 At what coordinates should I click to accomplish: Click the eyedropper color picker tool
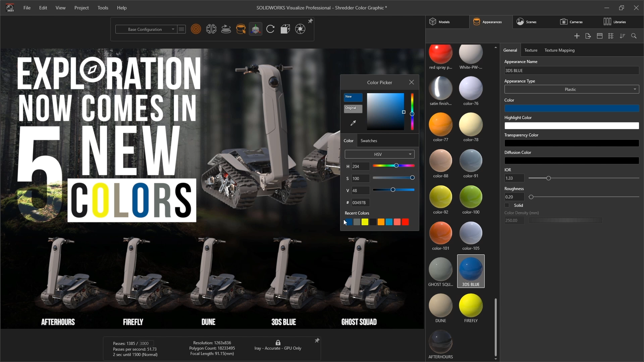[x=354, y=123]
